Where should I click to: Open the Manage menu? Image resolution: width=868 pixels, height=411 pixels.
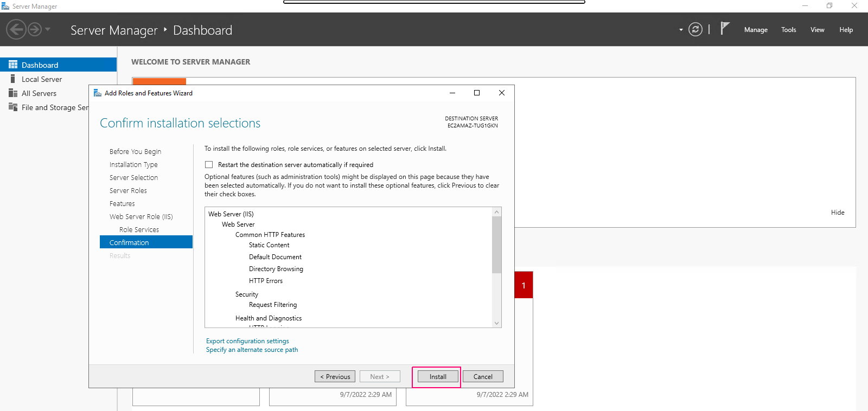pos(756,30)
